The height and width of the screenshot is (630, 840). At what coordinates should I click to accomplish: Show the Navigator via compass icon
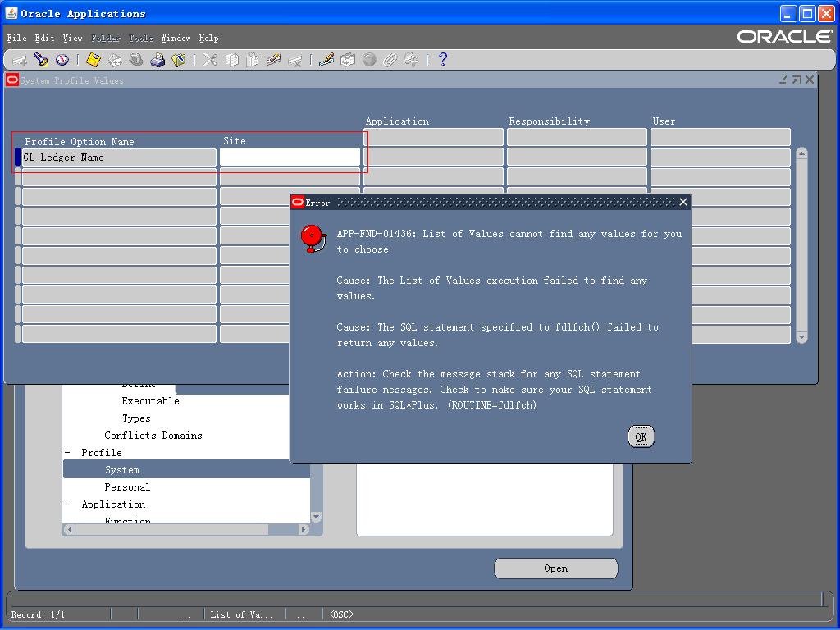(62, 60)
